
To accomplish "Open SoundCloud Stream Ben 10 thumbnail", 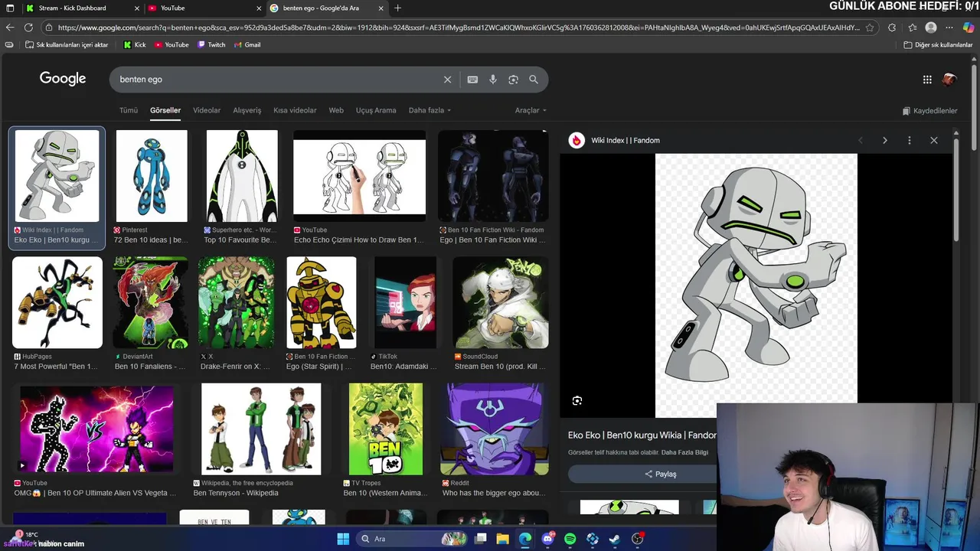I will point(501,303).
